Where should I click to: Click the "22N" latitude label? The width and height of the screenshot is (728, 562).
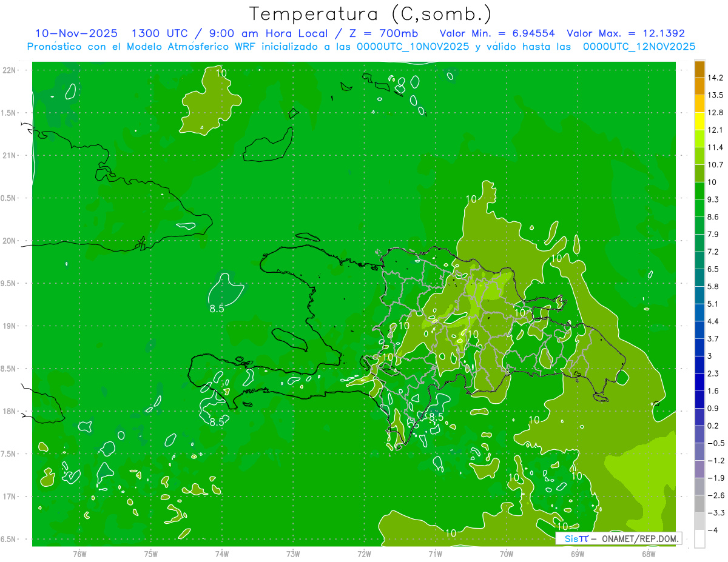[x=10, y=70]
